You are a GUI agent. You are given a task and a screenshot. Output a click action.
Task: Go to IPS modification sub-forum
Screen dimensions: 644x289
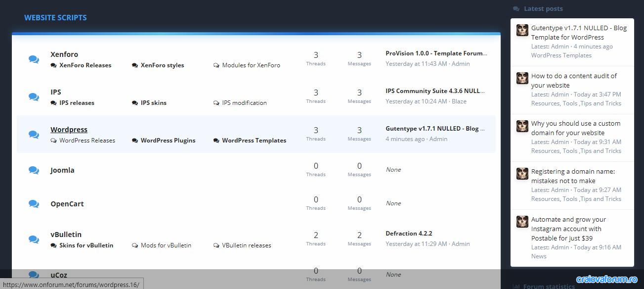[x=244, y=103]
